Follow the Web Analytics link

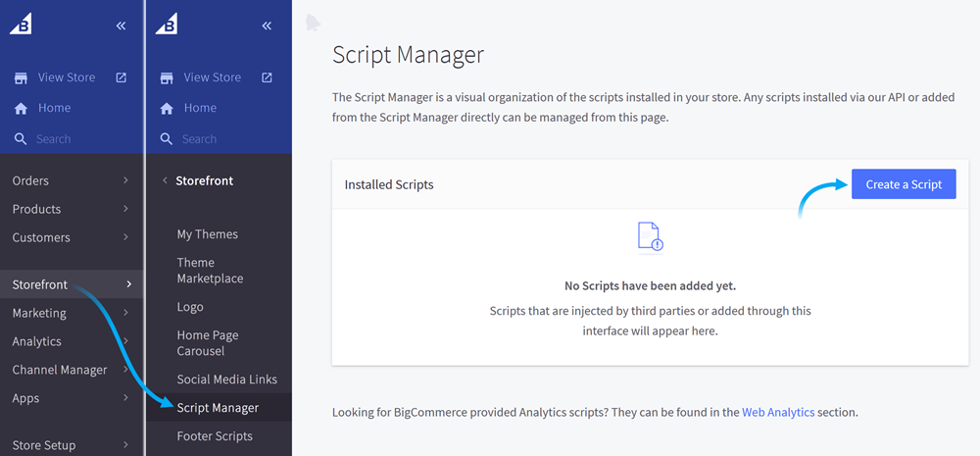coord(778,412)
